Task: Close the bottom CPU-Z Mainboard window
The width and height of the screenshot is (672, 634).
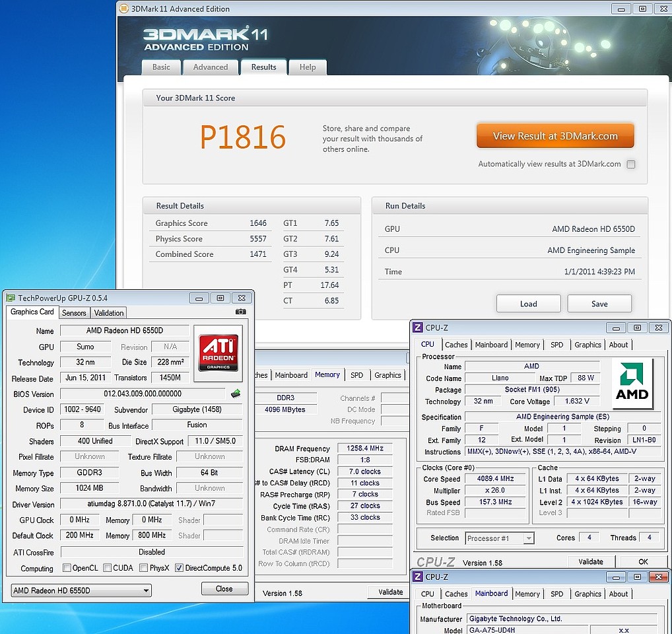Action: click(659, 577)
